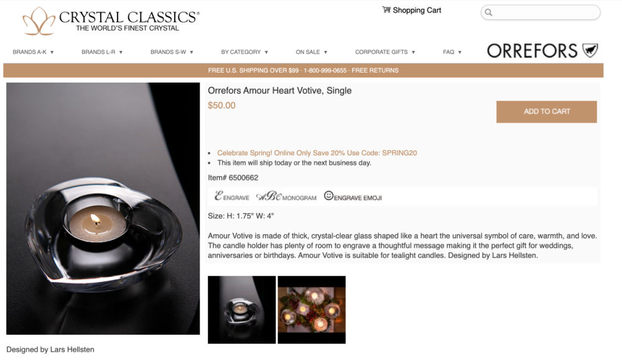Open the Brands S-W dropdown
622x364 pixels.
pos(172,52)
